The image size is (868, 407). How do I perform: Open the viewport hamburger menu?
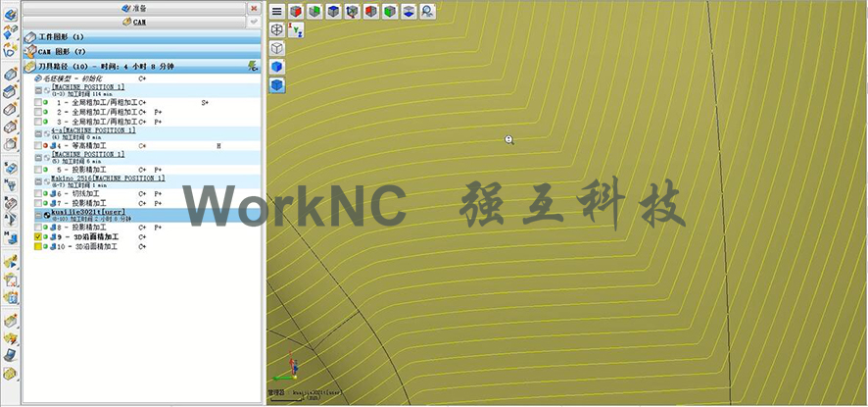click(x=277, y=11)
